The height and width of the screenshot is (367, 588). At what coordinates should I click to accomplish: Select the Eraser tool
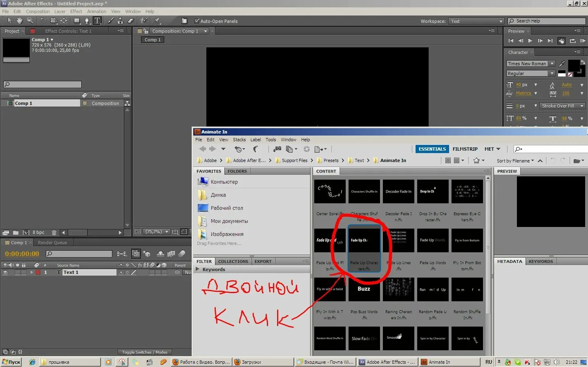pos(131,21)
